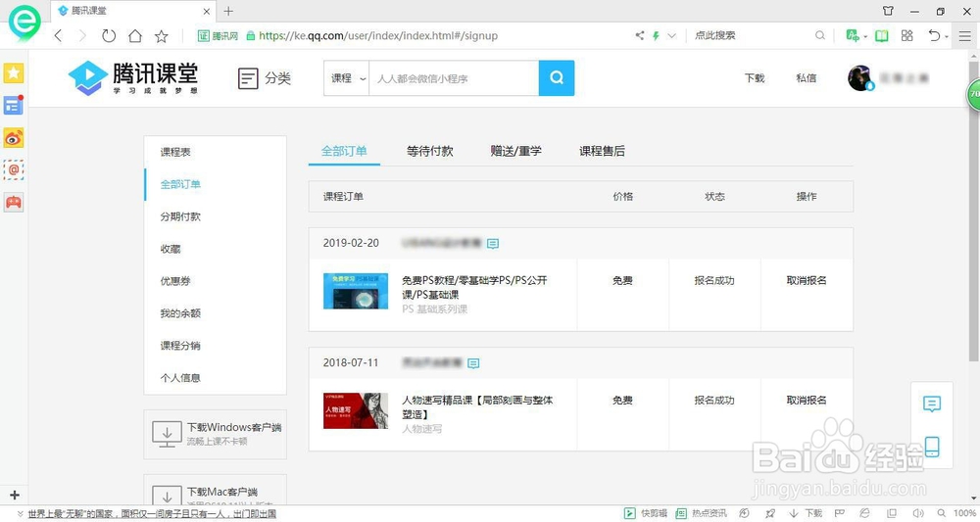The width and height of the screenshot is (980, 522).
Task: Download the Windows client
Action: point(215,434)
